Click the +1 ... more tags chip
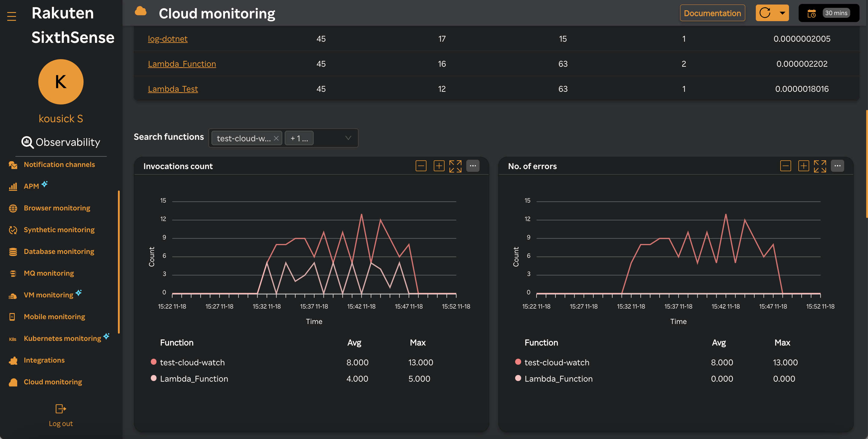 point(299,138)
